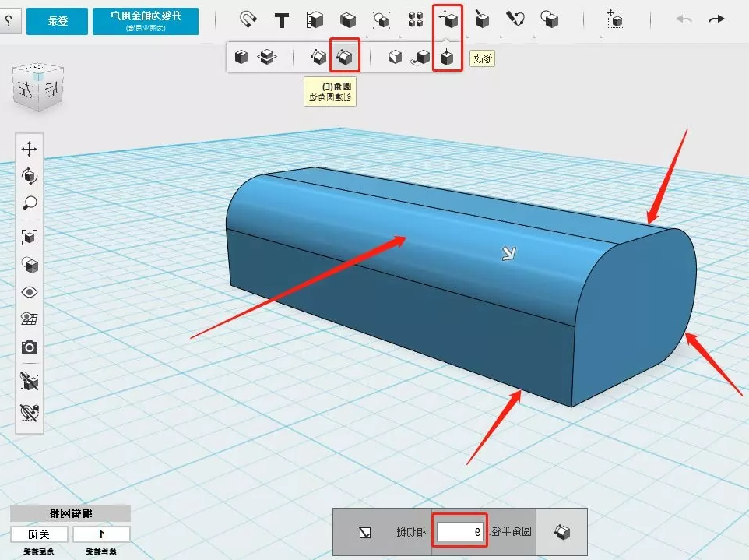Click the fillet cube icon in bottom panel
Screen dimensions: 749x560
point(562,532)
